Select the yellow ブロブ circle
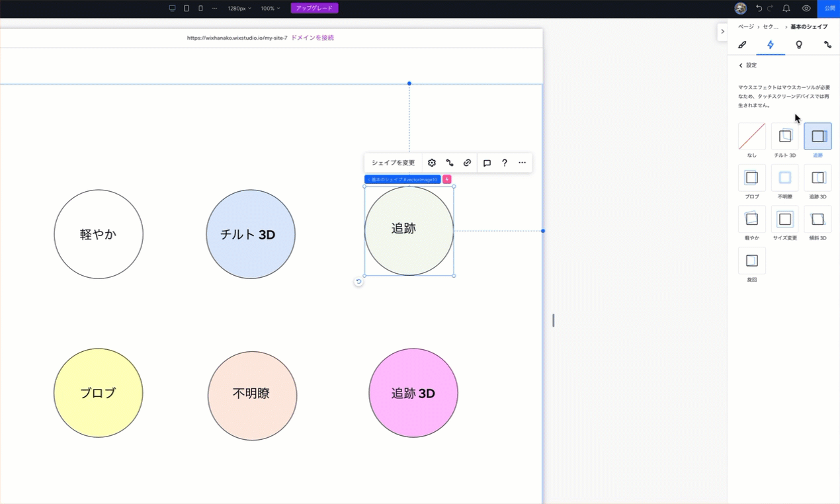 tap(99, 393)
